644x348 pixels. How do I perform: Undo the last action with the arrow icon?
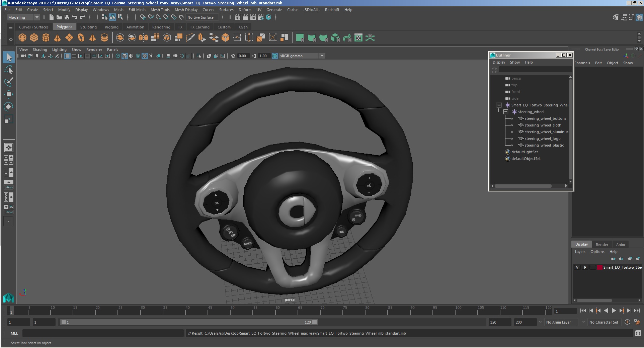tap(75, 17)
